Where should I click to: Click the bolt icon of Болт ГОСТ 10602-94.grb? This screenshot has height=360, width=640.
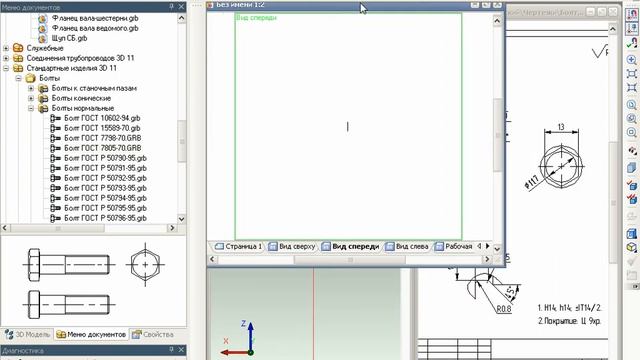[x=55, y=118]
